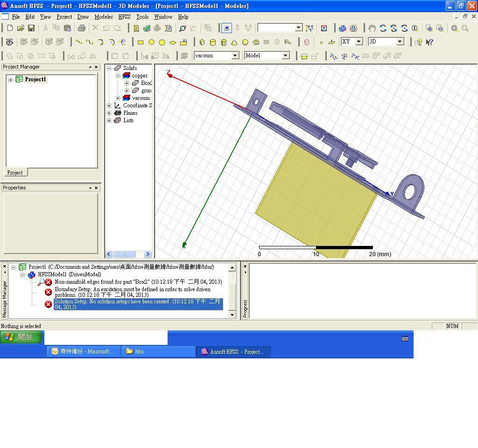The image size is (478, 448).
Task: Click the Draw spline tool
Action: (90, 42)
